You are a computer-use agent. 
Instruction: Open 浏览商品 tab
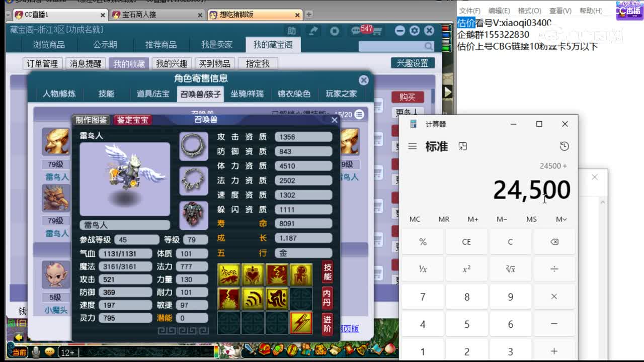49,45
